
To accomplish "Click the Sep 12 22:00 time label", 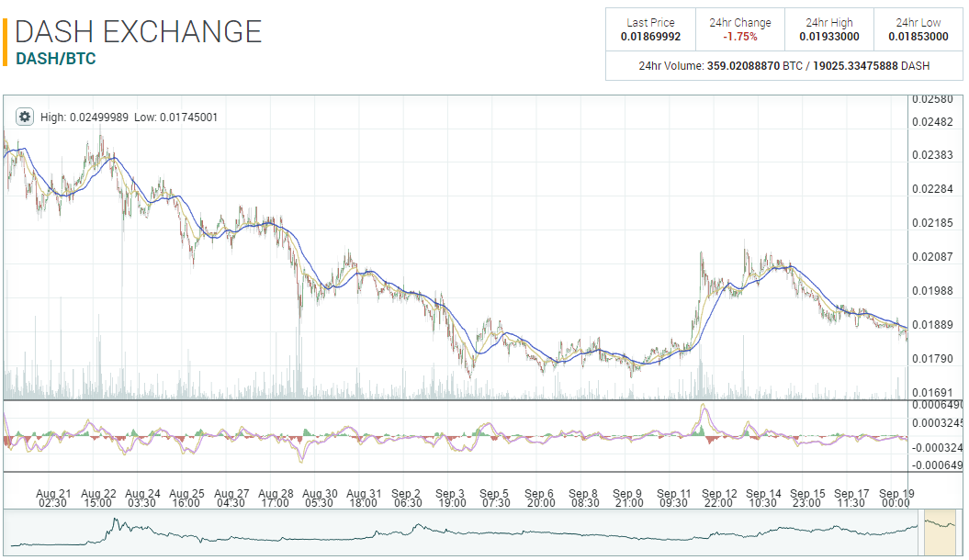I will pos(719,498).
